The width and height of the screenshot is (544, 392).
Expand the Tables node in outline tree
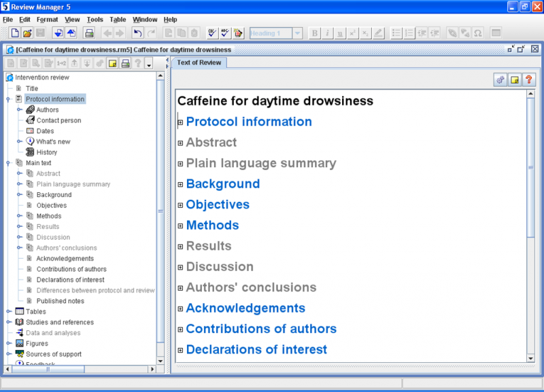coord(8,312)
